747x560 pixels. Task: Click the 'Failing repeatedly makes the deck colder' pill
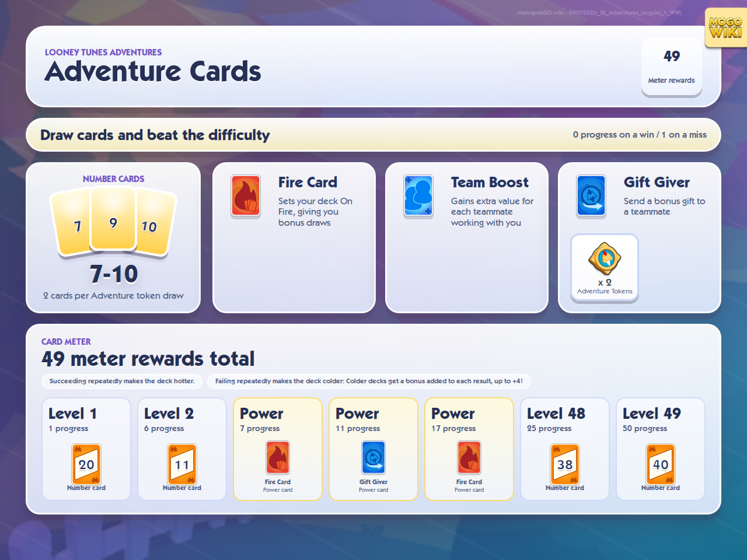(369, 381)
